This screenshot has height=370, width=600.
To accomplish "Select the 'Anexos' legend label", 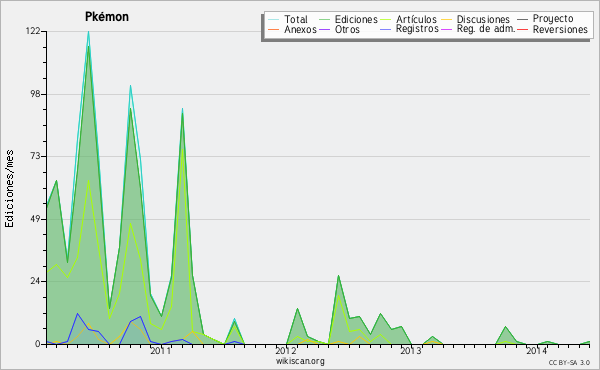I will click(x=300, y=29).
